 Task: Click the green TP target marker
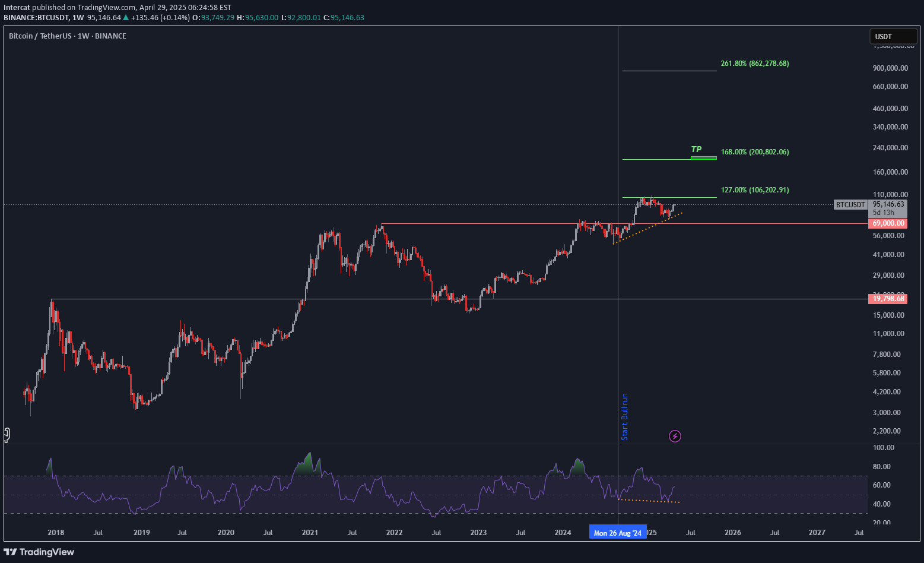point(703,157)
